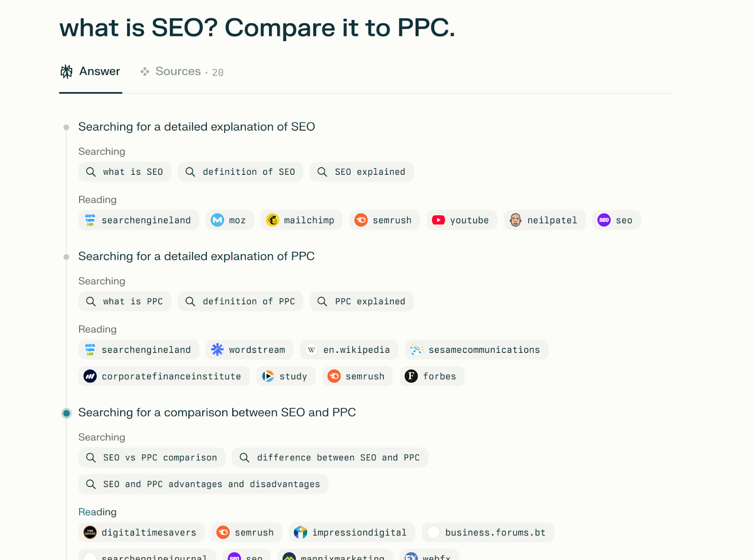Click the 'definition of PPC' search query

[240, 301]
